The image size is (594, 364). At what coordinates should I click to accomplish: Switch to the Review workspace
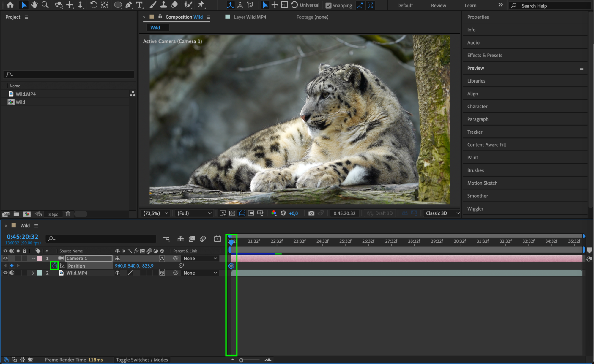(438, 5)
